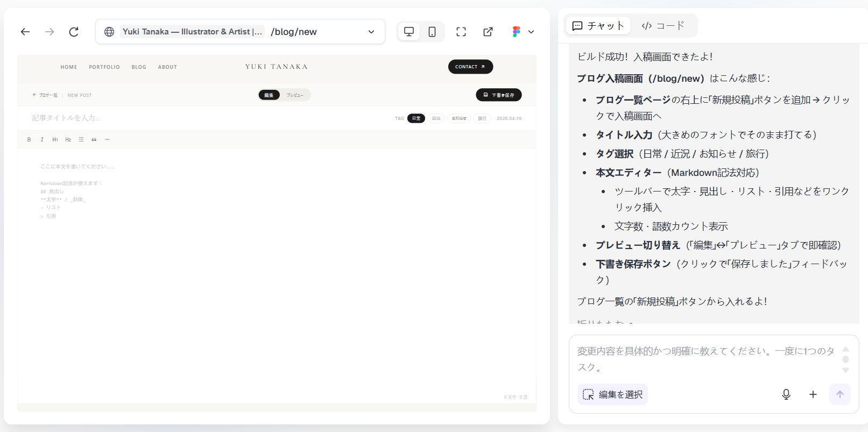868x432 pixels.
Task: Open PORTFOLIO in site navigation
Action: 104,67
